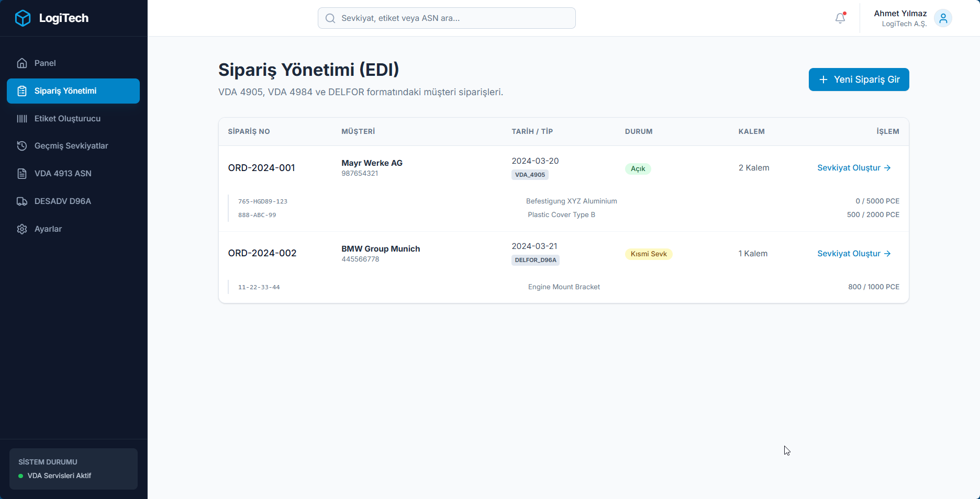980x499 pixels.
Task: Click the user avatar icon
Action: pyautogui.click(x=943, y=18)
